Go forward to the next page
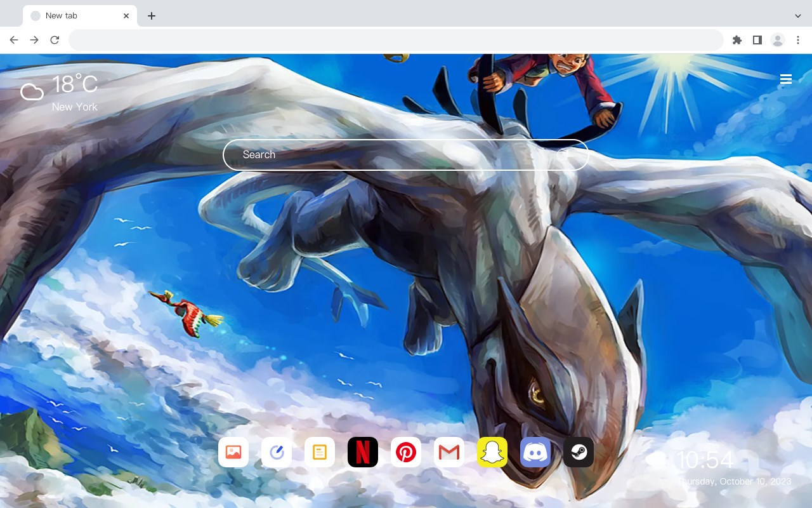 coord(34,40)
